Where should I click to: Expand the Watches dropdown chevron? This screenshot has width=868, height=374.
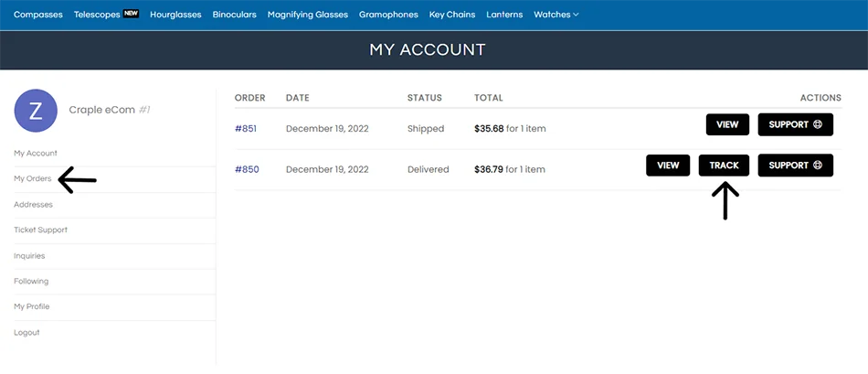pos(576,15)
